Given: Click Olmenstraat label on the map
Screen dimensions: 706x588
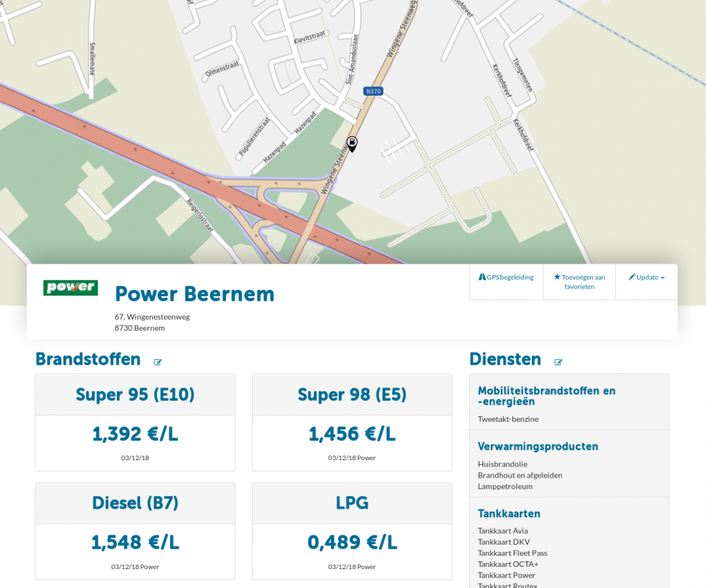Looking at the screenshot, I should click(x=222, y=69).
